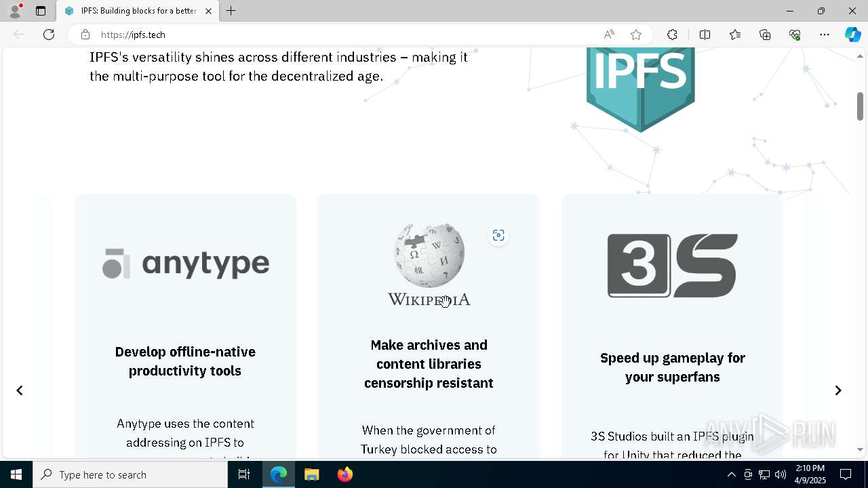Viewport: 868px width, 488px height.
Task: Show previous carousel slide
Action: click(20, 390)
